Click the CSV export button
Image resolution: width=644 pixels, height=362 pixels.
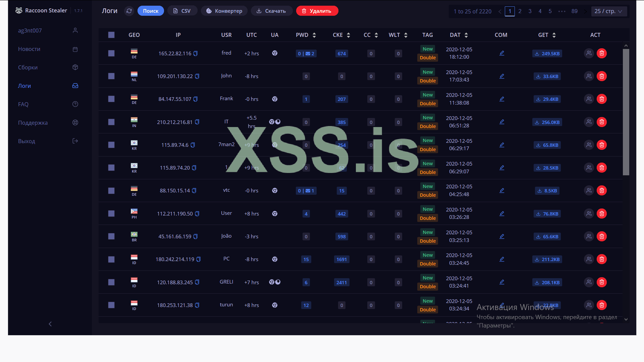182,11
